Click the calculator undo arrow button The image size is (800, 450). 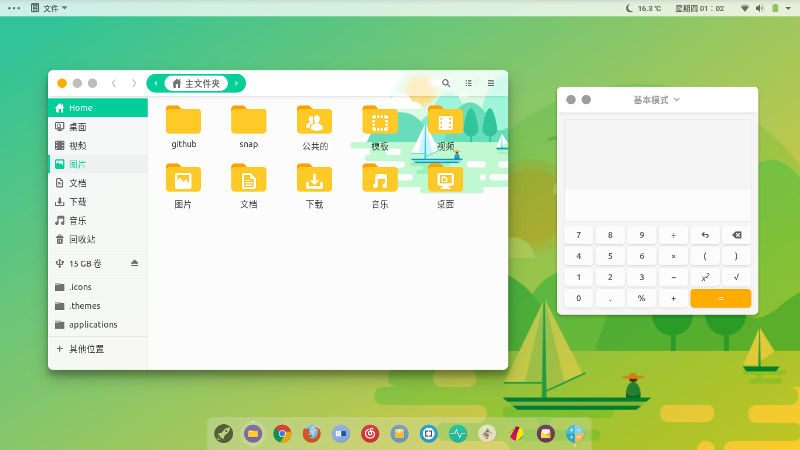pos(704,235)
